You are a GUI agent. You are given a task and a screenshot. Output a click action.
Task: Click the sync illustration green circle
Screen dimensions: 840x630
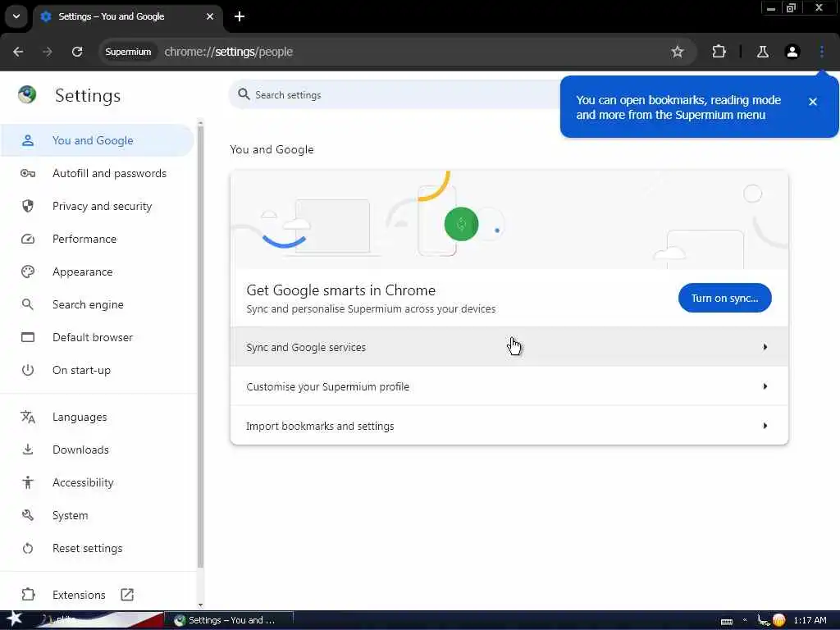click(461, 224)
